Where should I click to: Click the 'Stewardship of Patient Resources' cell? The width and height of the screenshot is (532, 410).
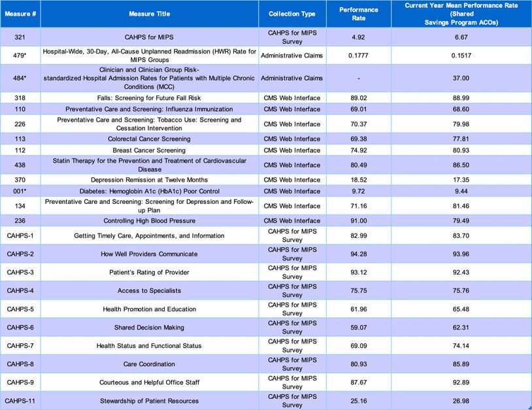point(149,400)
